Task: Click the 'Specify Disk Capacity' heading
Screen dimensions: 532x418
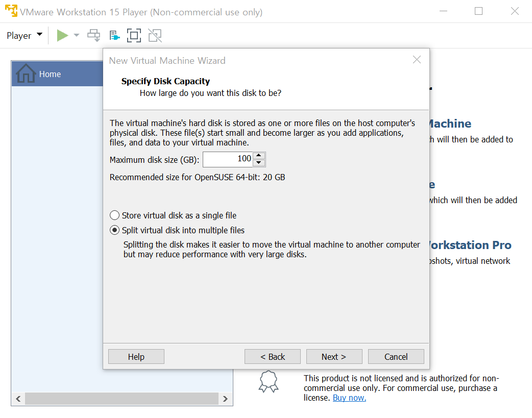Action: tap(165, 82)
